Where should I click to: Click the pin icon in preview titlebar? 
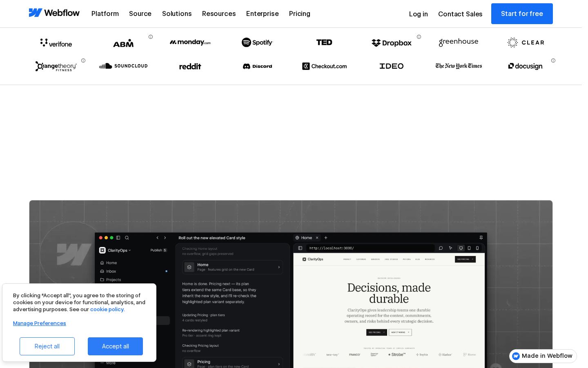click(481, 238)
